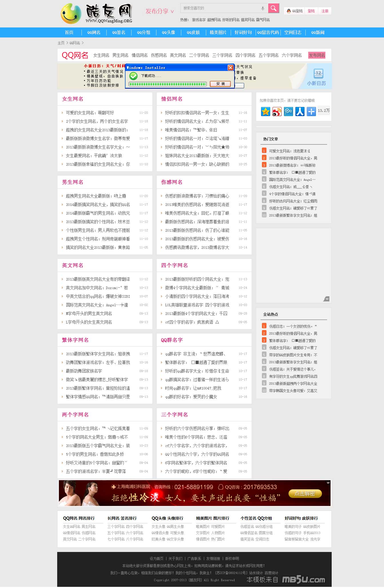Close the Windows Installer popup
The height and width of the screenshot is (588, 384).
[x=230, y=67]
